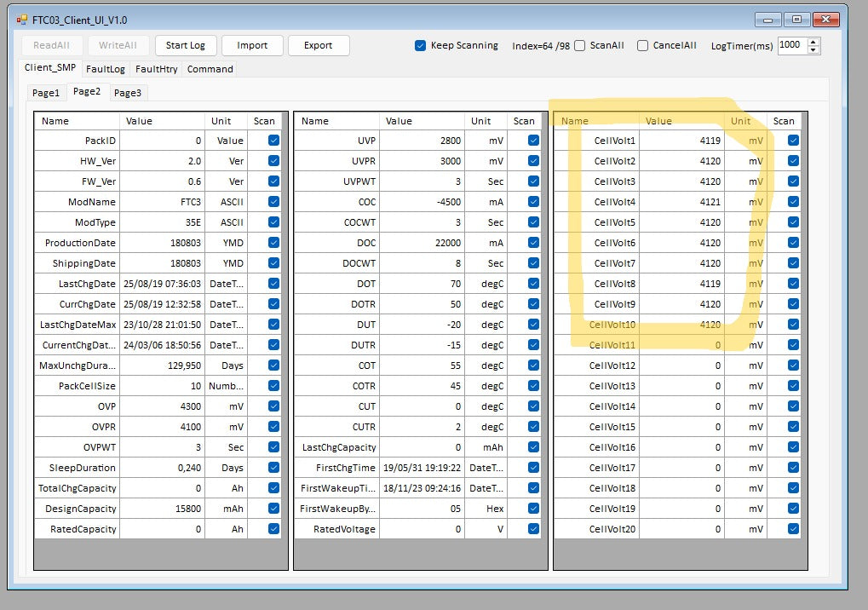Viewport: 868px width, 610px height.
Task: Increase LogTimer value with up arrow
Action: (x=813, y=42)
